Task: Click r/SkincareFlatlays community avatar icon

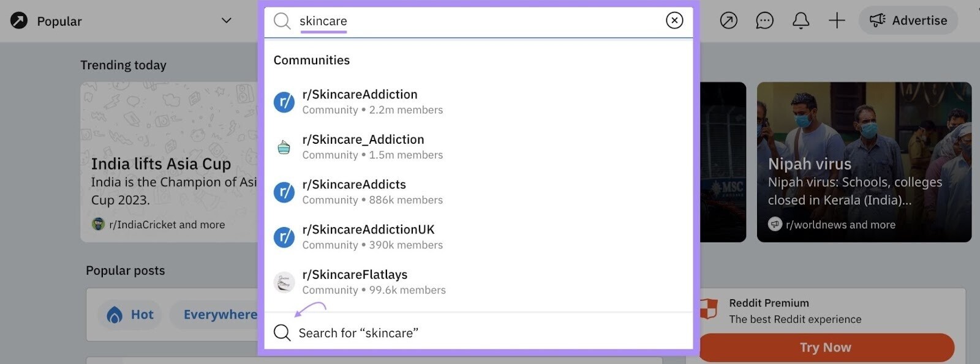Action: pos(284,282)
